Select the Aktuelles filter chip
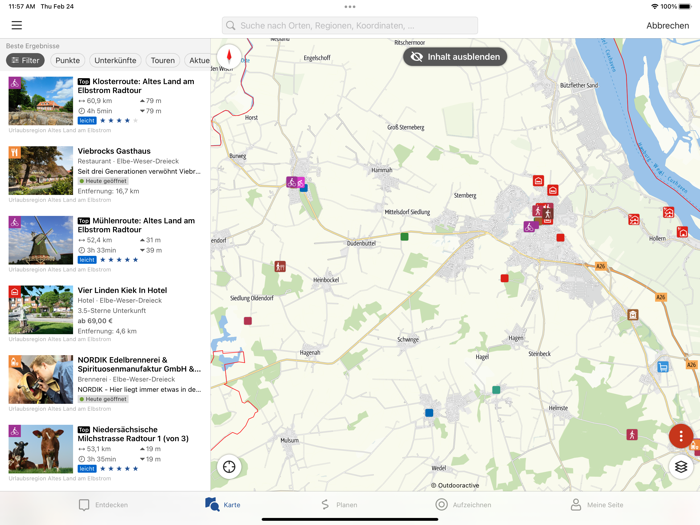 click(198, 60)
